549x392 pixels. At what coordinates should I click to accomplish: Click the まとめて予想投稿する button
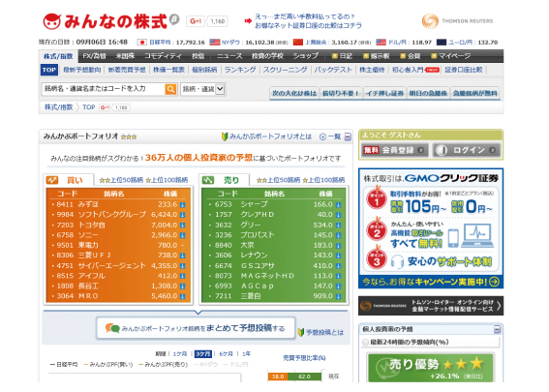point(196,328)
